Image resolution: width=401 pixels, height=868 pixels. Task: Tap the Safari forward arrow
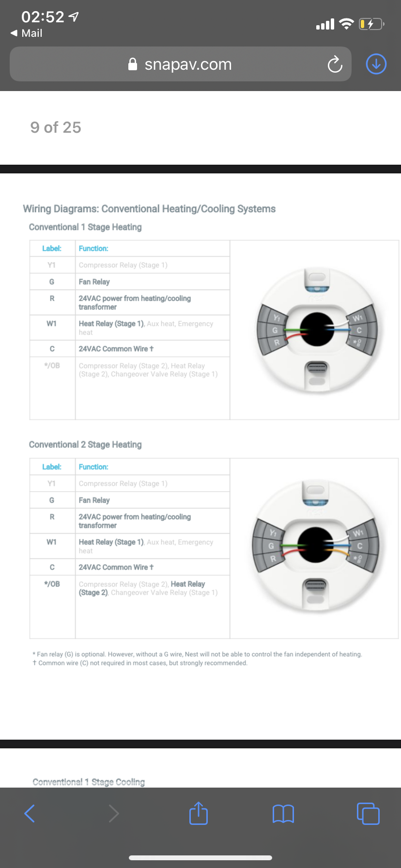[x=114, y=813]
